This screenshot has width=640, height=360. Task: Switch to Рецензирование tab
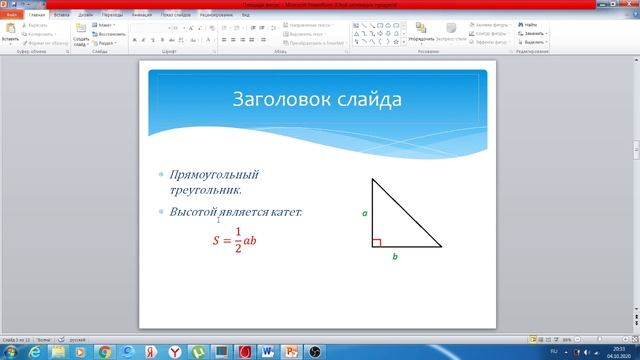(216, 15)
